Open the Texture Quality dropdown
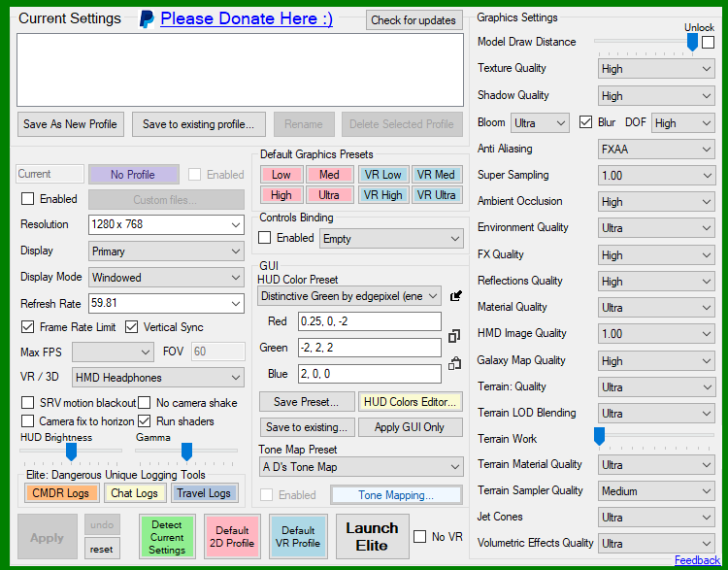This screenshot has height=570, width=728. click(x=656, y=69)
